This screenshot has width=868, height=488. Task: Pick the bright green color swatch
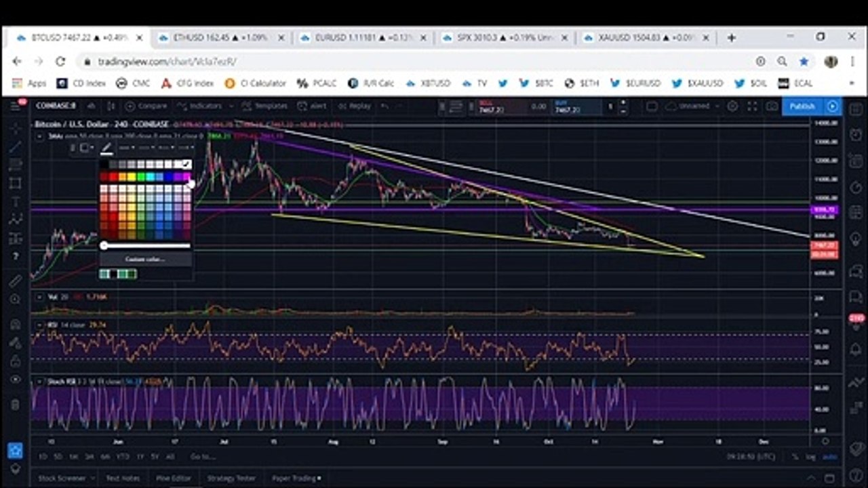[x=140, y=177]
